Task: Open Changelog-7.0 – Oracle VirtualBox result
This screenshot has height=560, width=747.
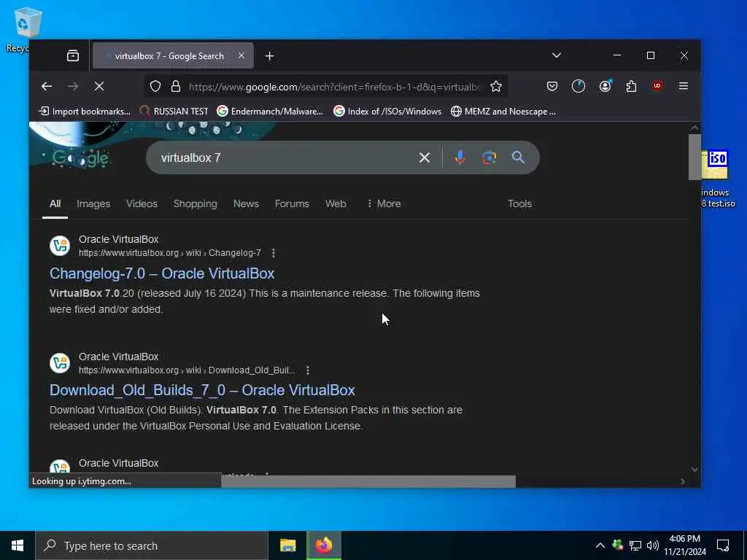Action: (162, 273)
